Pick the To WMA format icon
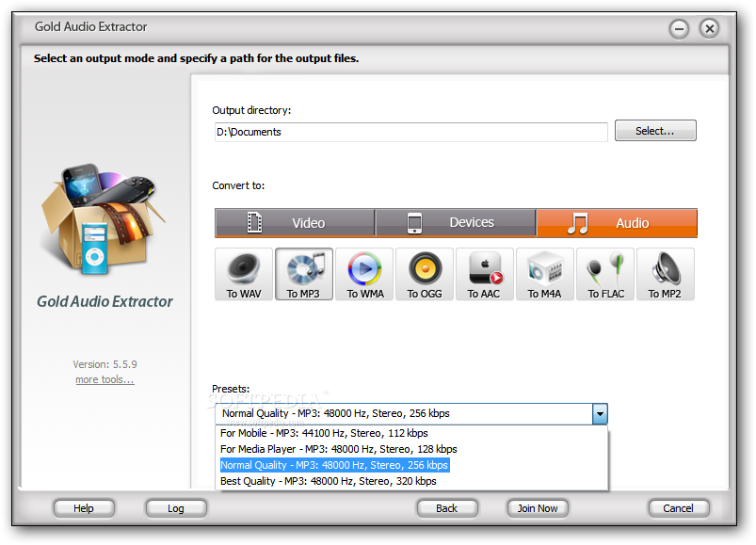This screenshot has height=545, width=756. pyautogui.click(x=364, y=274)
